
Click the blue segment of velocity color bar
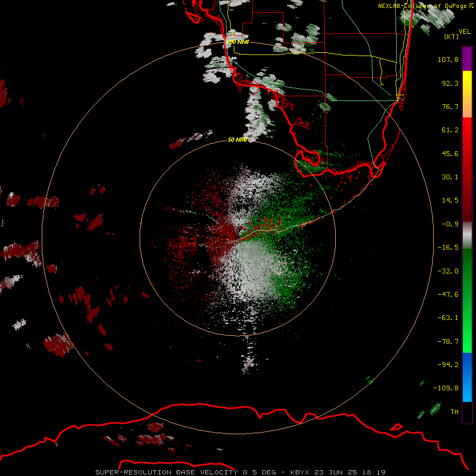tap(467, 377)
